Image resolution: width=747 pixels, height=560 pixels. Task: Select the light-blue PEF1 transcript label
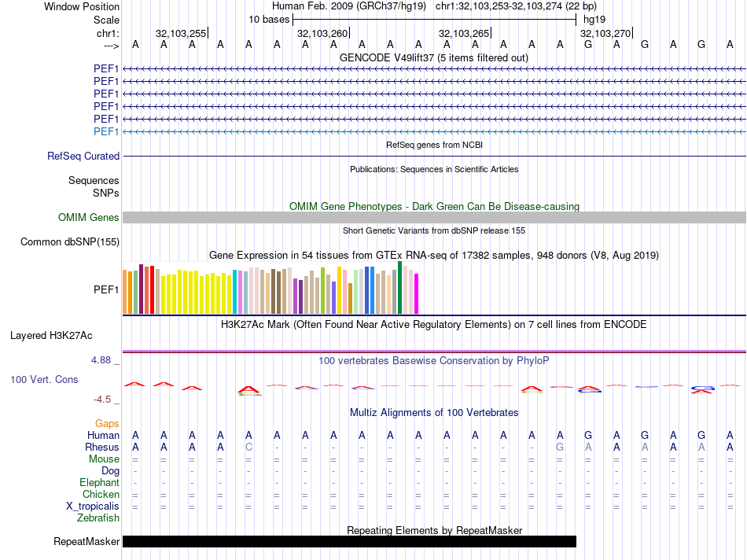pos(106,131)
